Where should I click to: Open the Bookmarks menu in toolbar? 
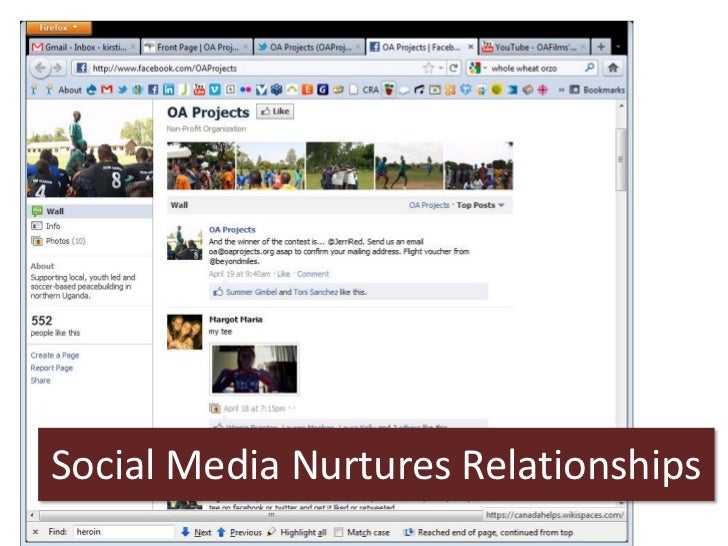pos(601,89)
